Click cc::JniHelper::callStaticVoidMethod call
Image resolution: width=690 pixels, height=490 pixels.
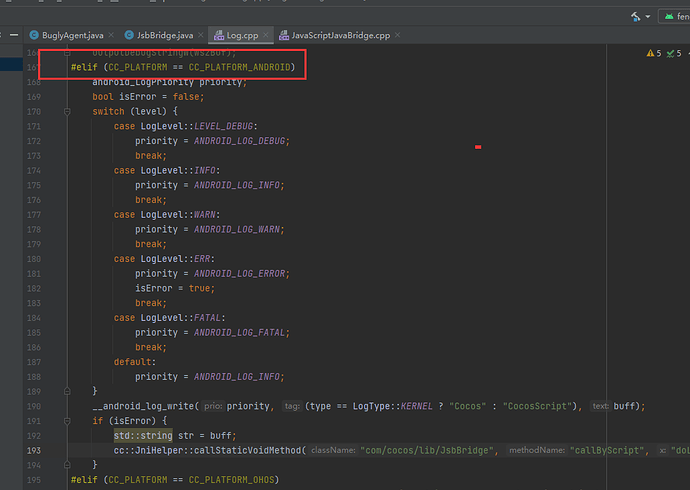[x=208, y=450]
